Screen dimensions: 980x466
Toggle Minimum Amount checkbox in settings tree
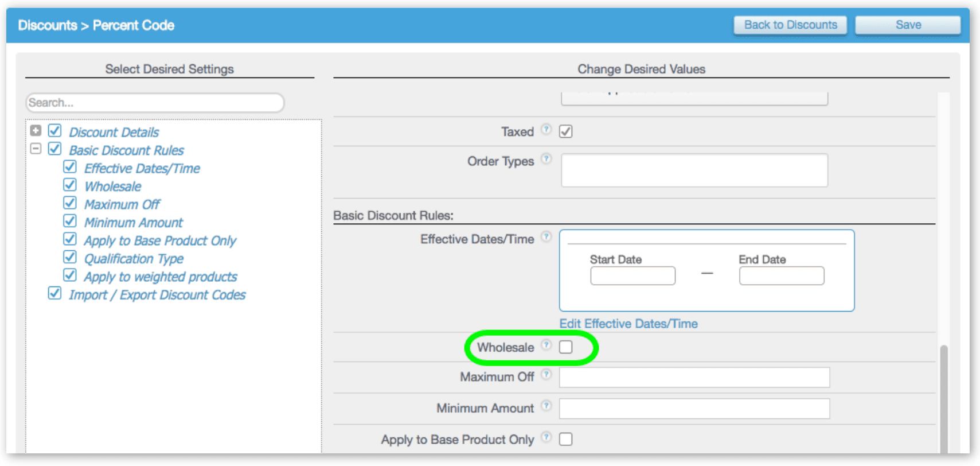click(69, 221)
